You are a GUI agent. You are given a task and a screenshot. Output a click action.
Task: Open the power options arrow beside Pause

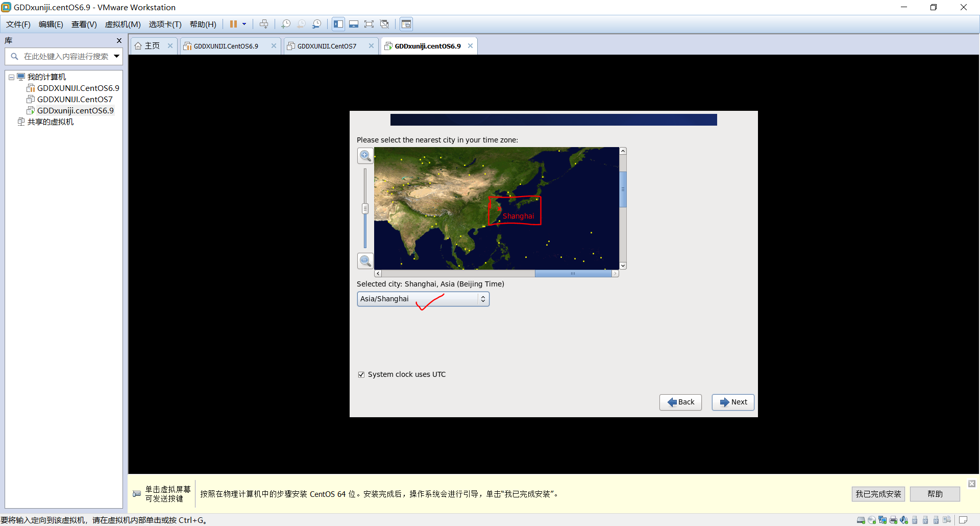pyautogui.click(x=244, y=24)
